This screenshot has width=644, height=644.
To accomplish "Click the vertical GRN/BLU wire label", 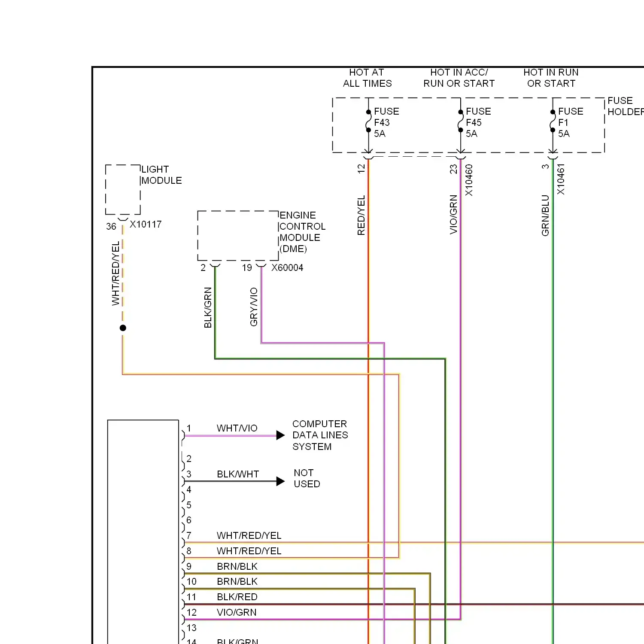I will tap(545, 216).
